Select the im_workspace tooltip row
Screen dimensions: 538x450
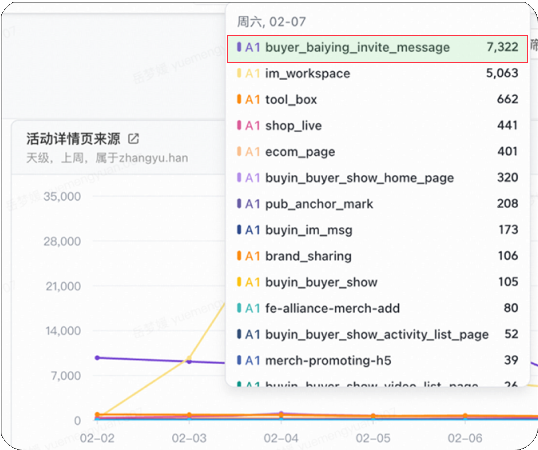[377, 73]
